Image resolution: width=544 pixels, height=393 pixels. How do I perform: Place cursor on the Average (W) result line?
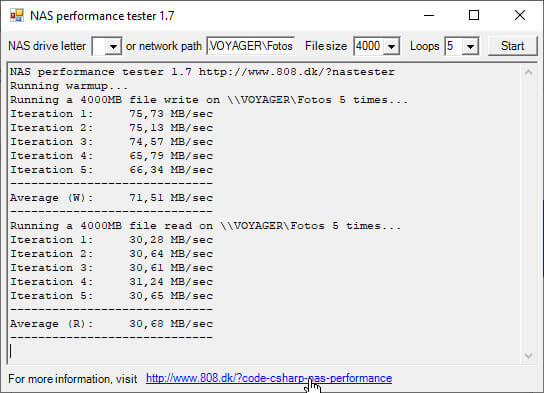111,198
